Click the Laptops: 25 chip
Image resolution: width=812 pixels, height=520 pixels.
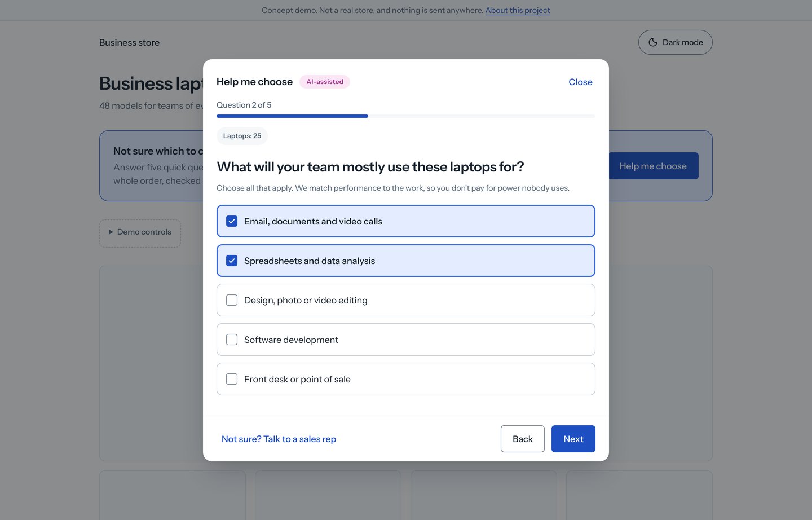[x=242, y=136]
